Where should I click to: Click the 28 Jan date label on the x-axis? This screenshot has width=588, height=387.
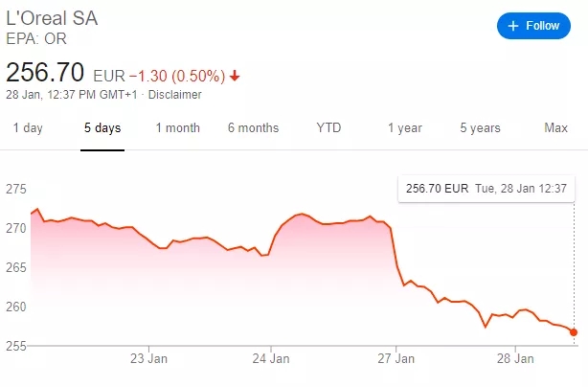pos(518,359)
